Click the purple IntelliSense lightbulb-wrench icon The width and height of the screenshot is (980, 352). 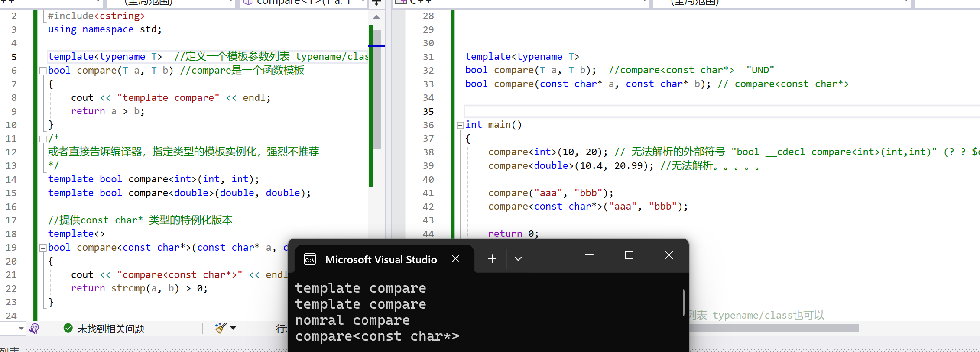pyautogui.click(x=34, y=329)
